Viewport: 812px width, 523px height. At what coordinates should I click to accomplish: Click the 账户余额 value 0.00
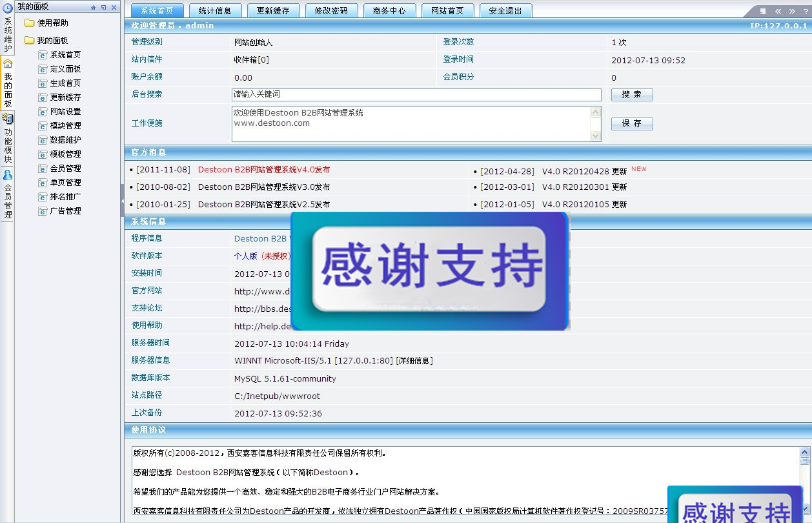(x=243, y=78)
